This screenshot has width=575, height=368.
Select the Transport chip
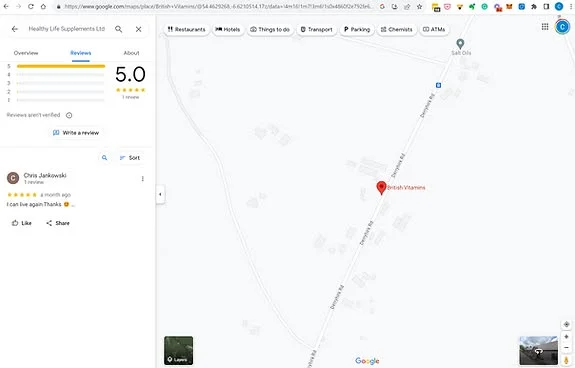(x=316, y=29)
